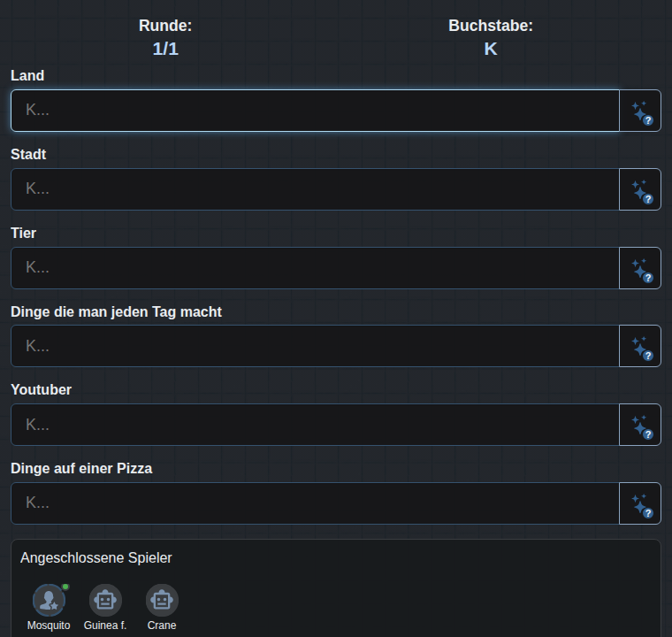This screenshot has height=637, width=672.
Task: Click the round counter 1/1
Action: [165, 49]
